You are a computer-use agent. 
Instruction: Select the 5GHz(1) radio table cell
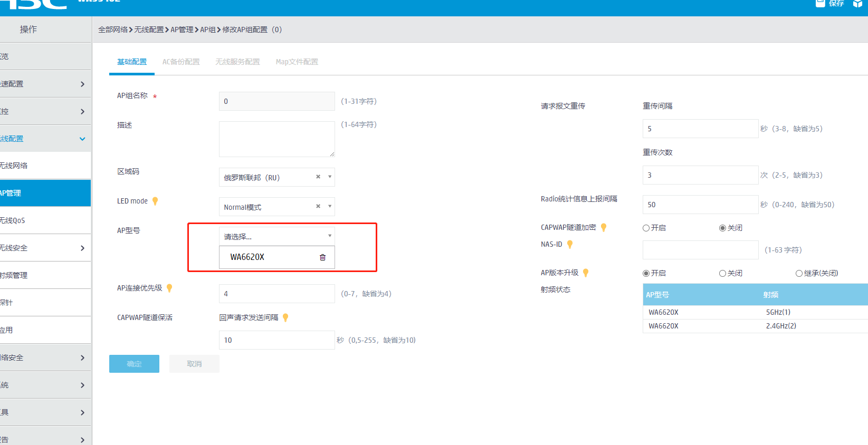(x=778, y=312)
